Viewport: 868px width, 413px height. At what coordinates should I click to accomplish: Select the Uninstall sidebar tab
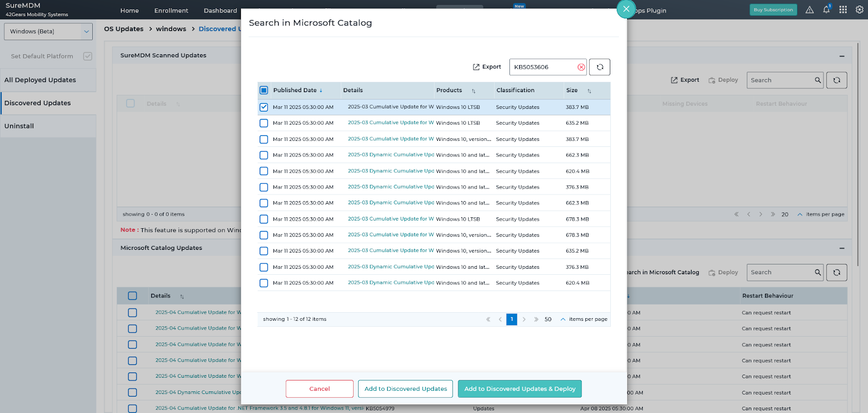click(20, 126)
